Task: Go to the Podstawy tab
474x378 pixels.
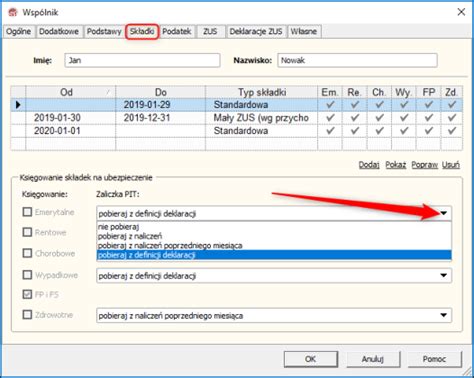Action: click(104, 32)
